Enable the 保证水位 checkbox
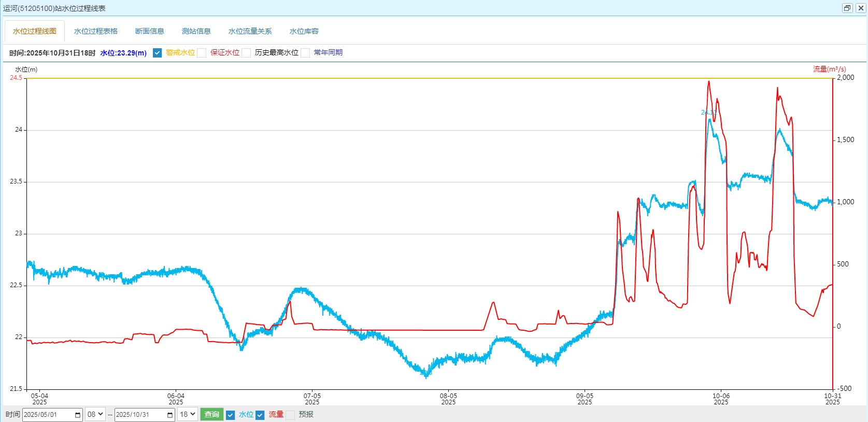868x422 pixels. pyautogui.click(x=202, y=53)
